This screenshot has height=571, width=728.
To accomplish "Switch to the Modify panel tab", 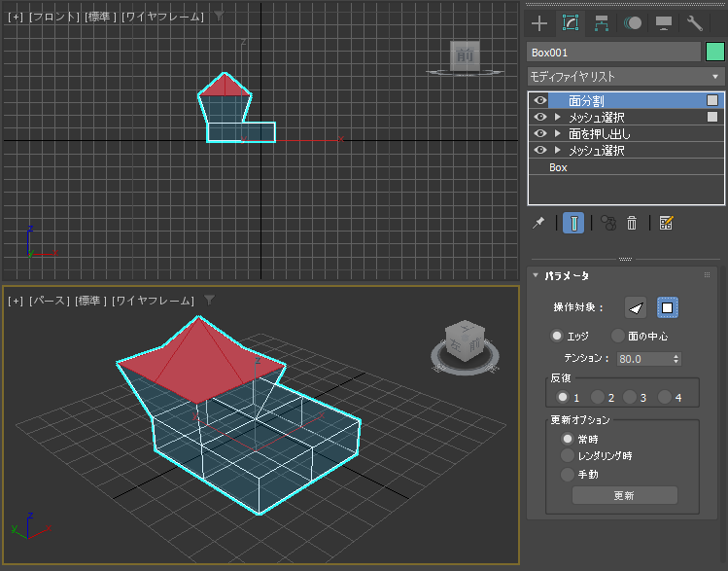I will coord(571,23).
